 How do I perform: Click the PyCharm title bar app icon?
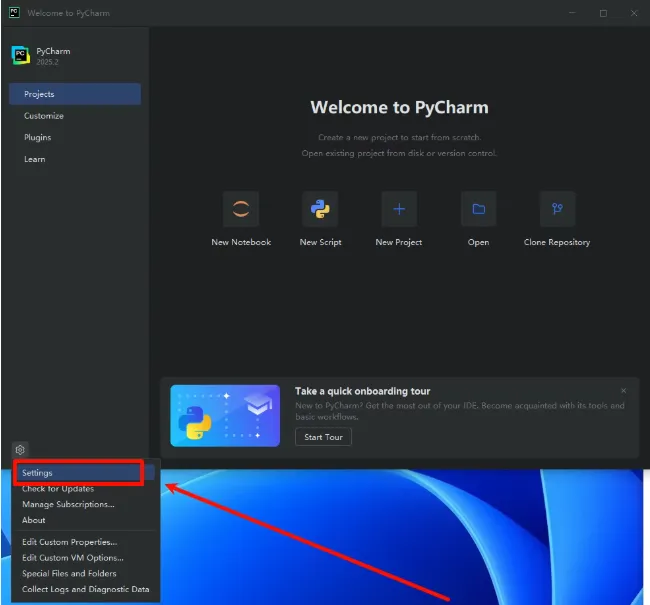14,12
